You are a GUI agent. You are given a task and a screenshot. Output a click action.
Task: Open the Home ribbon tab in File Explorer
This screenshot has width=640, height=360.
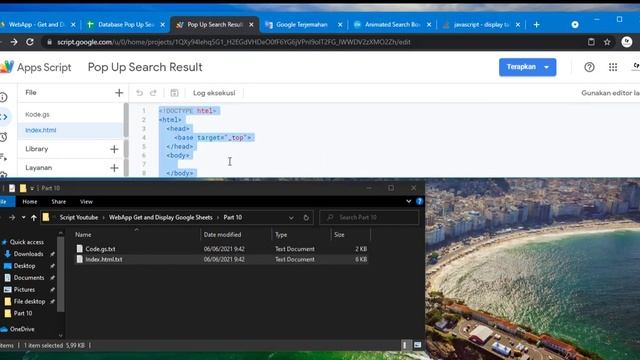click(30, 202)
